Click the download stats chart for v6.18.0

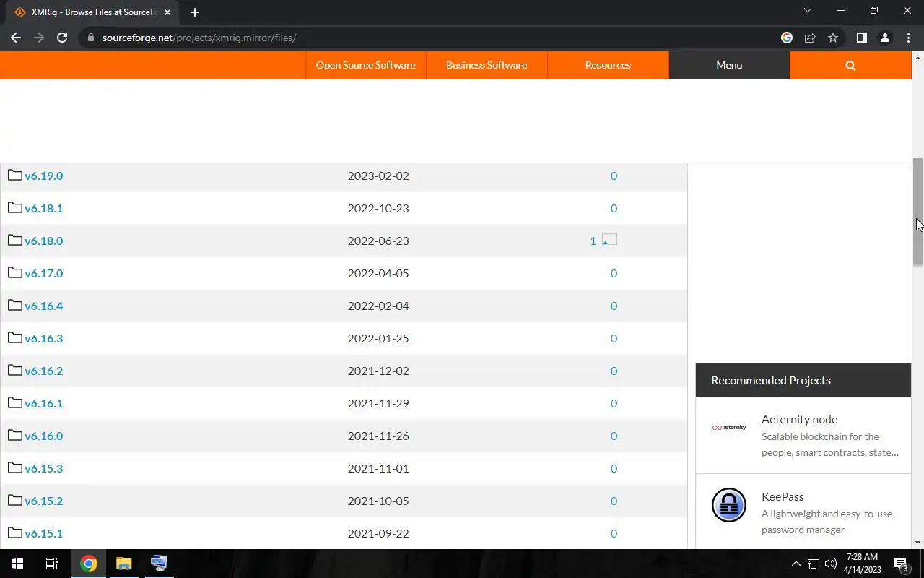pos(609,240)
